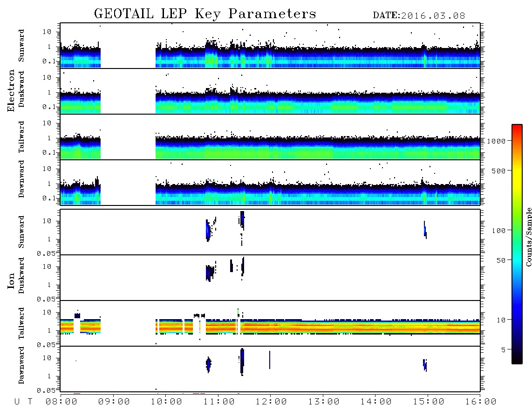Click the vertical Ion group label
Screen dimensions: 532x410
11,280
